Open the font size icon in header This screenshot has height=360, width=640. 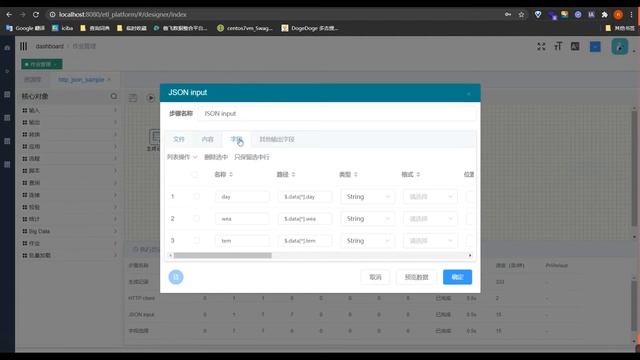point(558,47)
